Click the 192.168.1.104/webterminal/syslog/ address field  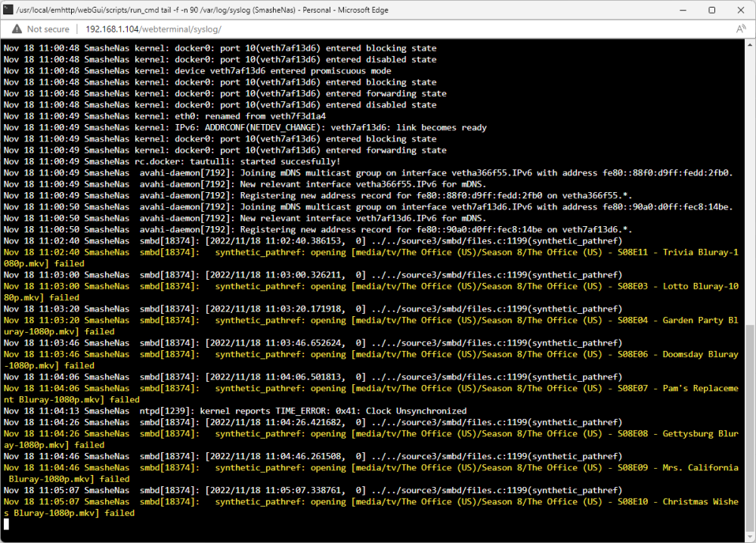click(x=153, y=29)
